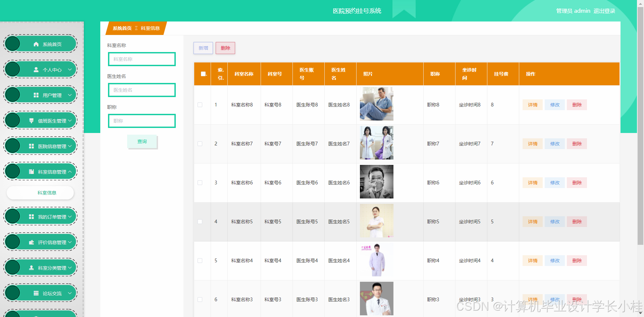The image size is (644, 317).
Task: Click cell 坐诊时间6
Action: [x=470, y=183]
